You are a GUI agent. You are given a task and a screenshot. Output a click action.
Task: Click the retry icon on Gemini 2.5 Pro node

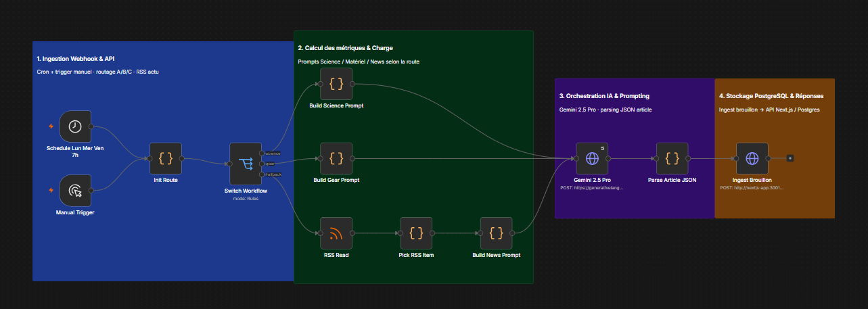[x=602, y=147]
